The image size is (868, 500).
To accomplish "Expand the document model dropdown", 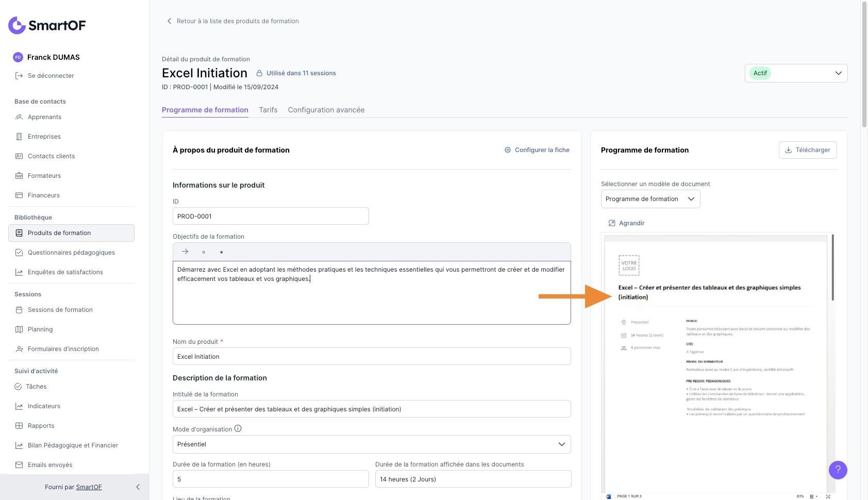I will click(650, 199).
